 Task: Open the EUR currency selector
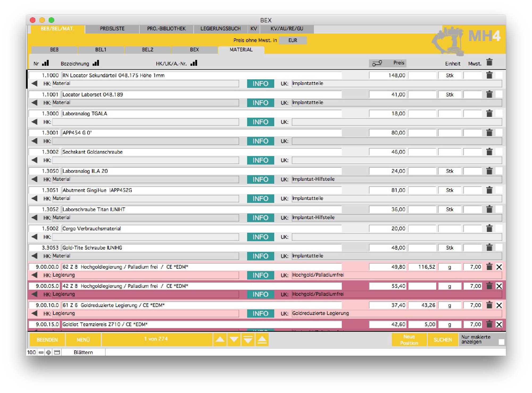coord(293,40)
